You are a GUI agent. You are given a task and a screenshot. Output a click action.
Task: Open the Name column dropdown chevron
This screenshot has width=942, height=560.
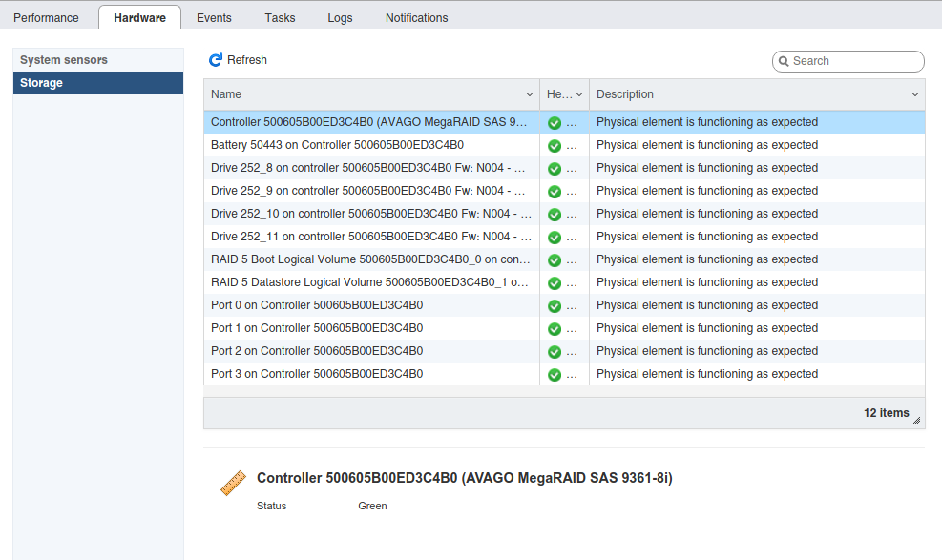[530, 94]
